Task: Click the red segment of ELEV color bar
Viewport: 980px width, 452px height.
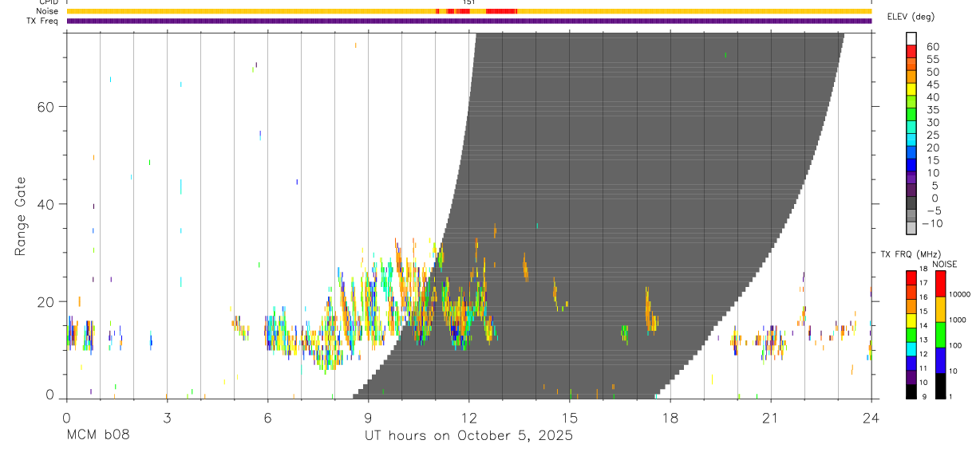Action: tap(911, 51)
